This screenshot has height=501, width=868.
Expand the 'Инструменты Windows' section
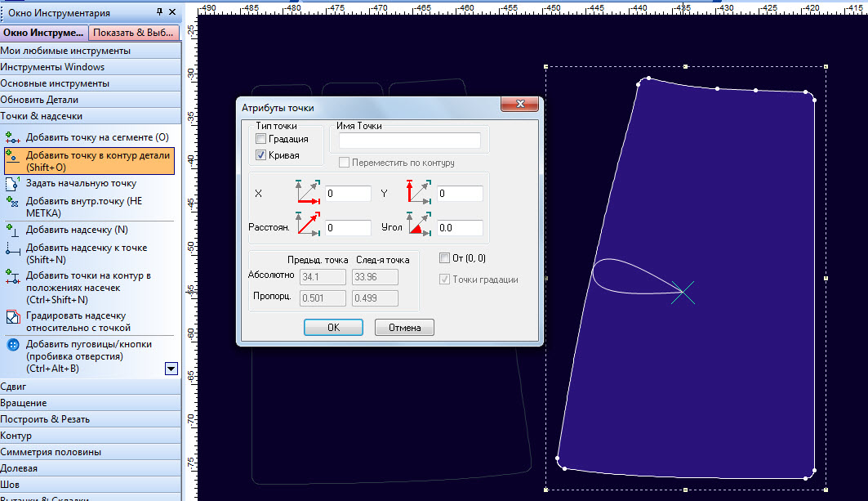click(x=91, y=67)
